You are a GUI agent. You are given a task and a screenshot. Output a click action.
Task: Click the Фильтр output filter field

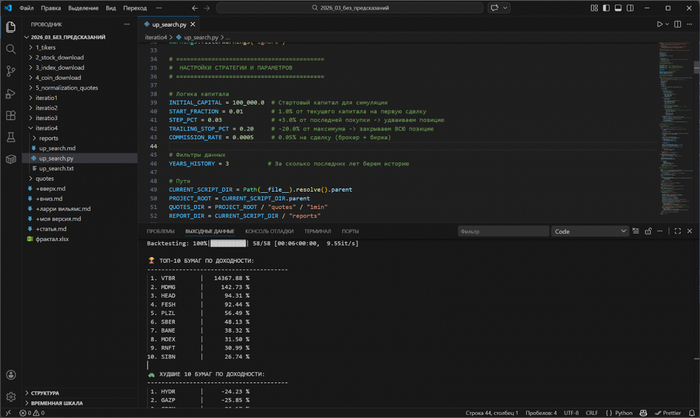pos(503,231)
